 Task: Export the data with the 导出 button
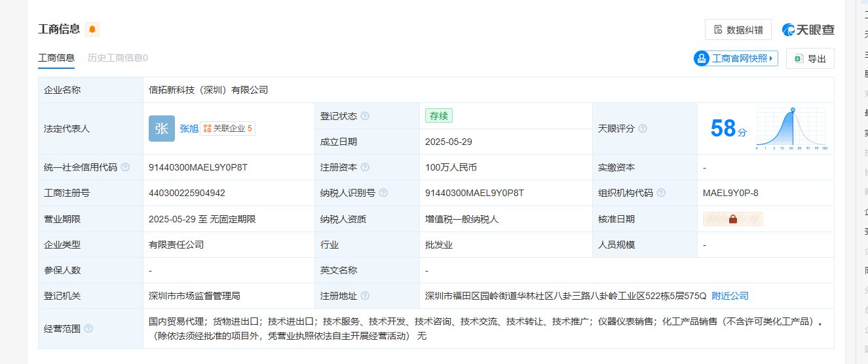click(810, 58)
